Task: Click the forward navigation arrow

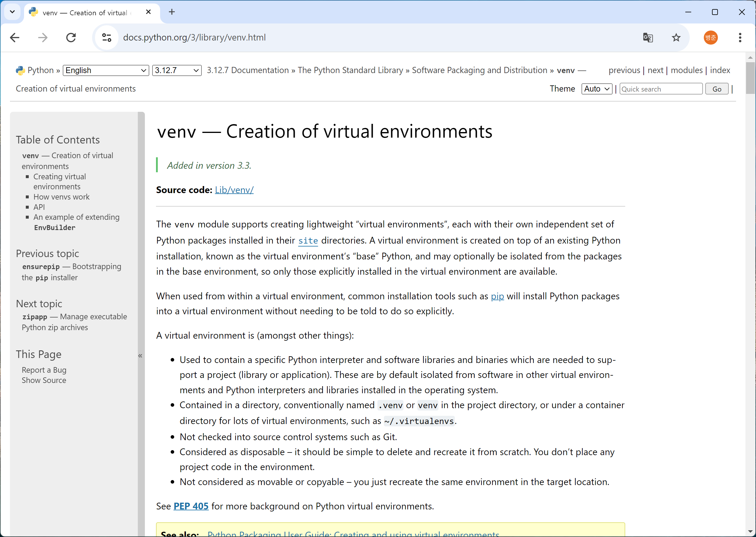Action: (43, 38)
